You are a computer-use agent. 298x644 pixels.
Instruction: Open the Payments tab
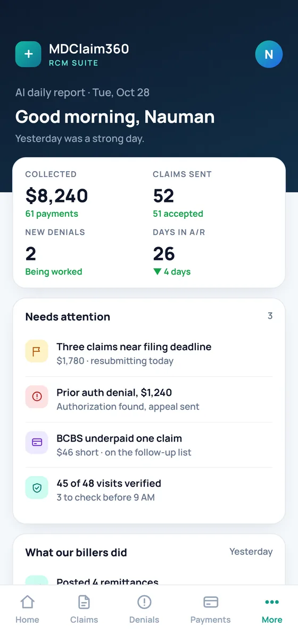tap(211, 609)
